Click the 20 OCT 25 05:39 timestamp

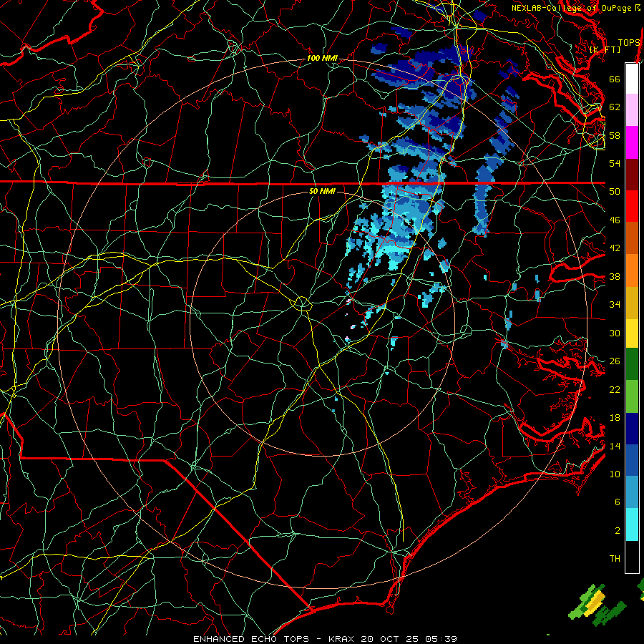tap(409, 639)
